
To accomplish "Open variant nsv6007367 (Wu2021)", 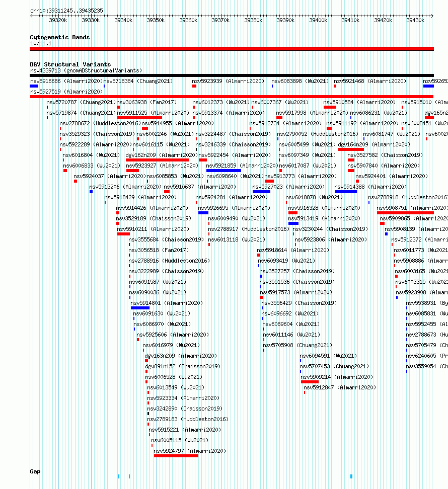I will (280, 102).
